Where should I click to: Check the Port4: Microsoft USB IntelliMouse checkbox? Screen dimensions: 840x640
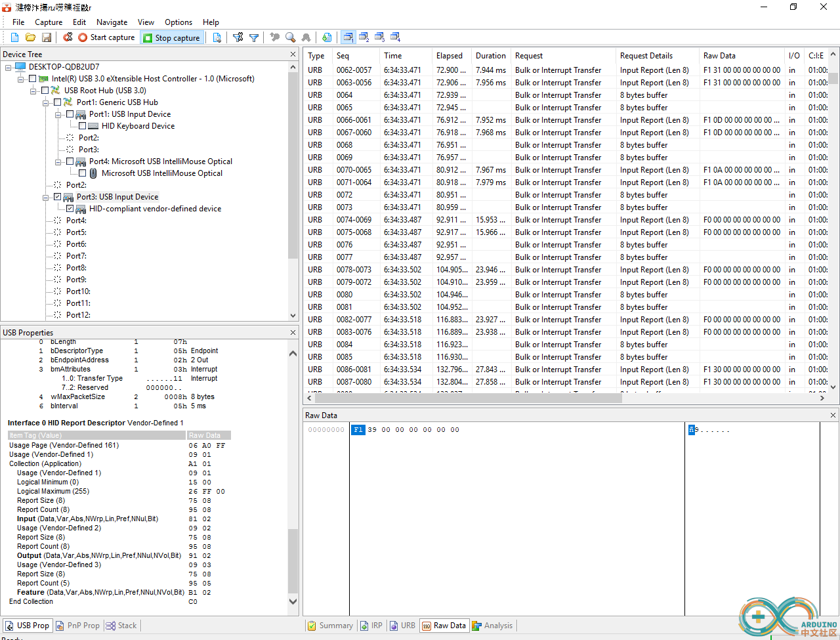[x=70, y=161]
